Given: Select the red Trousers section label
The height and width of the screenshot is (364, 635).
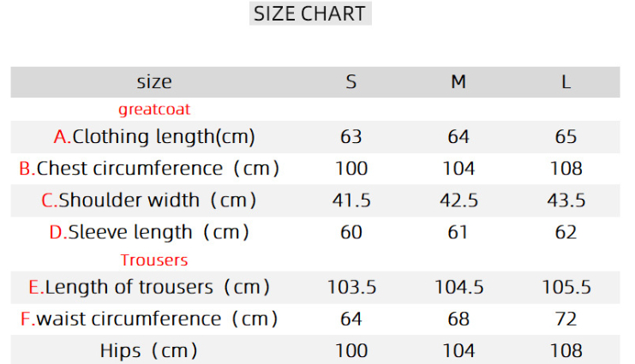Looking at the screenshot, I should click(154, 260).
